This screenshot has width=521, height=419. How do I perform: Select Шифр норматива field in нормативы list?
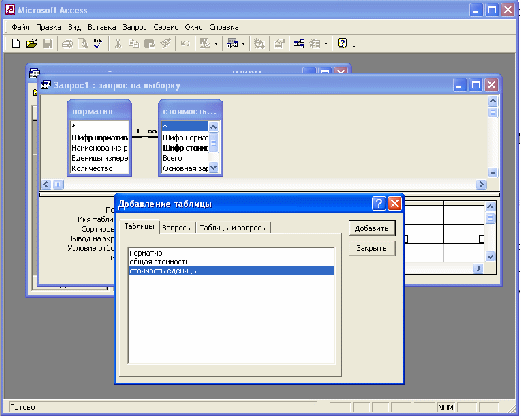(x=100, y=138)
